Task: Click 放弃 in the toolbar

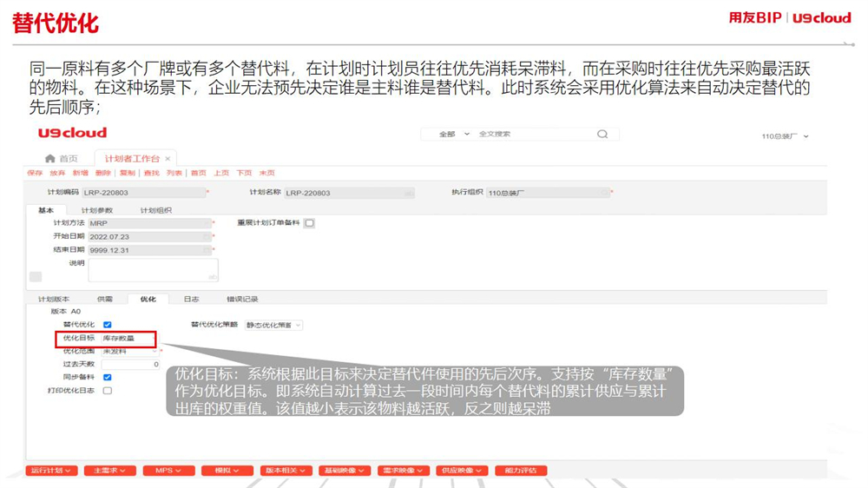Action: coord(57,174)
